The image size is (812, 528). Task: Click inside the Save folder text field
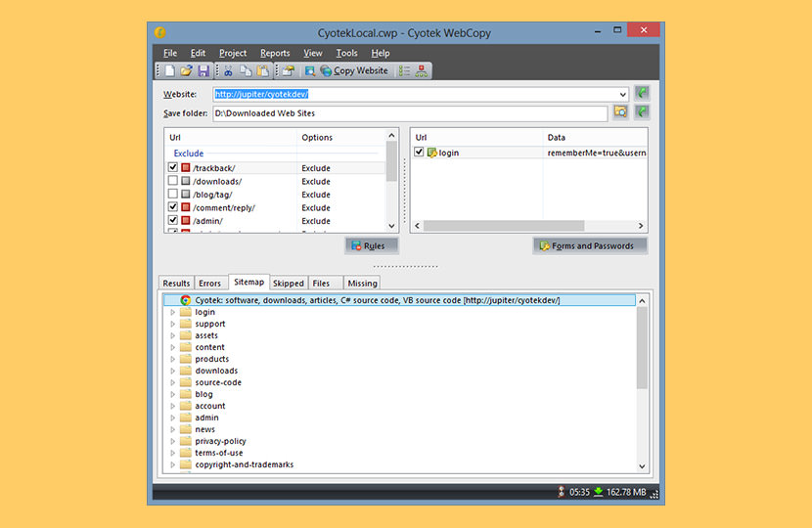point(410,113)
